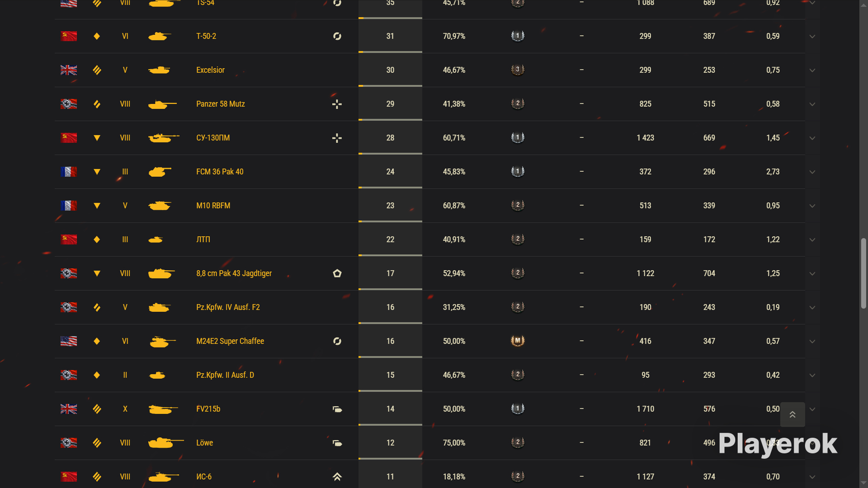Image resolution: width=868 pixels, height=488 pixels.
Task: Click the scroll-to-top double chevron button
Action: tap(792, 414)
